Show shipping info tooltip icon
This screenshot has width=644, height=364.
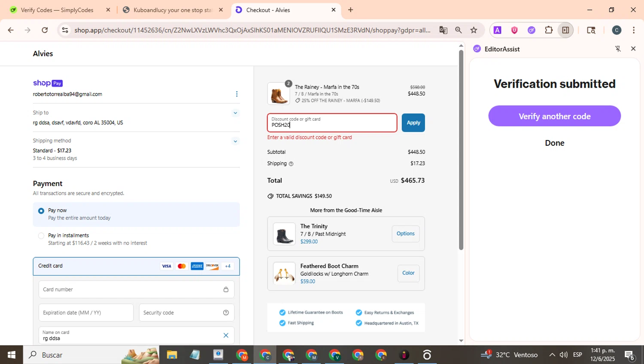click(291, 164)
